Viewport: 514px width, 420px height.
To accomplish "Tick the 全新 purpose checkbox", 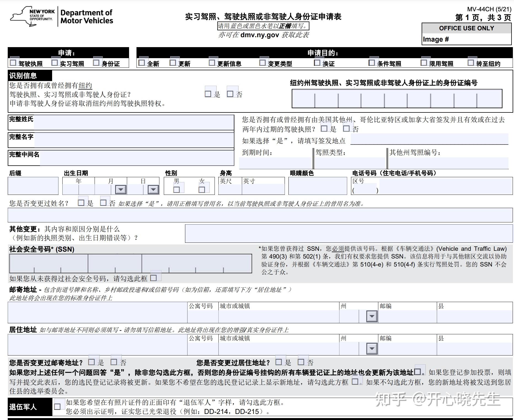I will coord(142,63).
